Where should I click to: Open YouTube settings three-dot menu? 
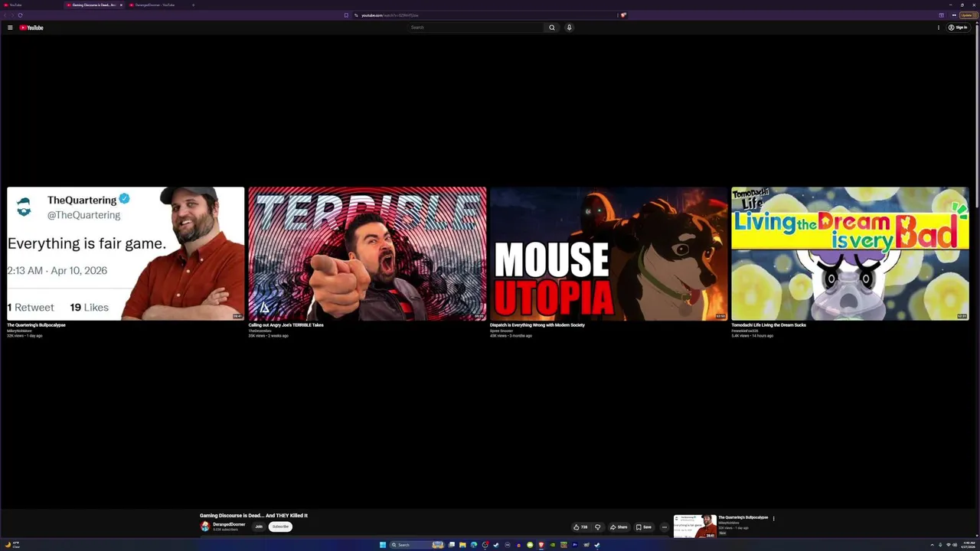point(939,28)
